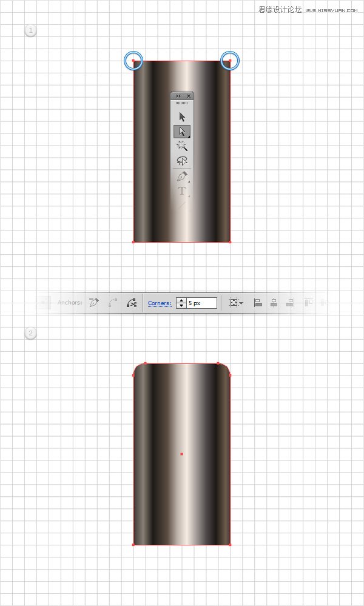This screenshot has width=364, height=606.
Task: Close the floating tools panel
Action: (189, 96)
